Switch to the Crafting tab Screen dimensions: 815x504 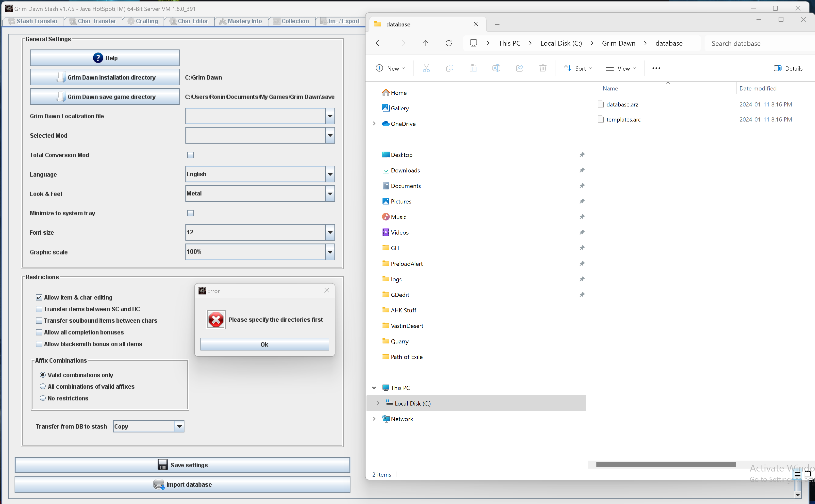pyautogui.click(x=143, y=21)
